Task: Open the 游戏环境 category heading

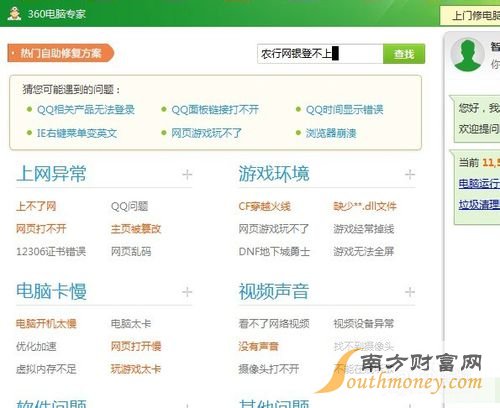Action: (274, 174)
